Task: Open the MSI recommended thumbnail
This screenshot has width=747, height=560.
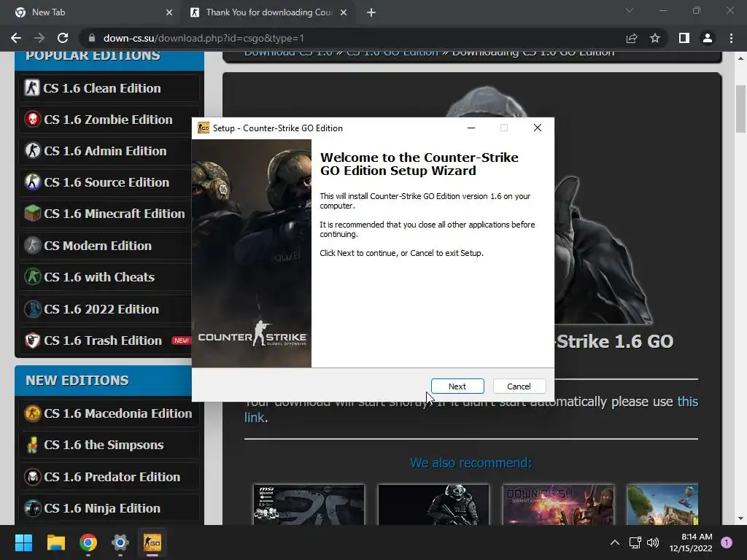Action: [309, 505]
